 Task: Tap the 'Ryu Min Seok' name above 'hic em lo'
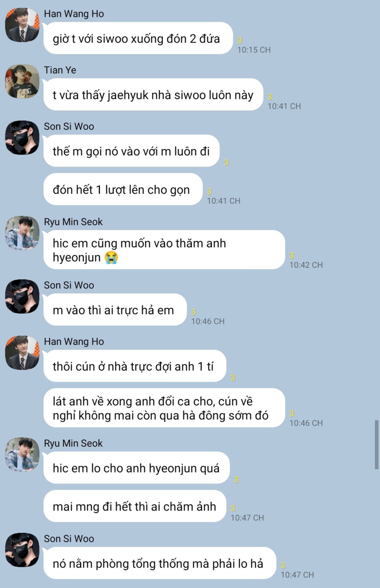click(x=73, y=443)
